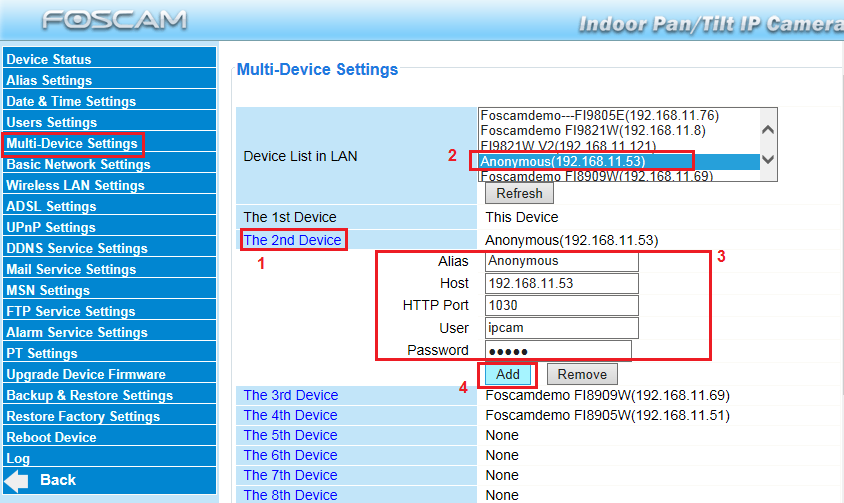Open Date & Time Settings
The height and width of the screenshot is (503, 844).
tap(109, 101)
